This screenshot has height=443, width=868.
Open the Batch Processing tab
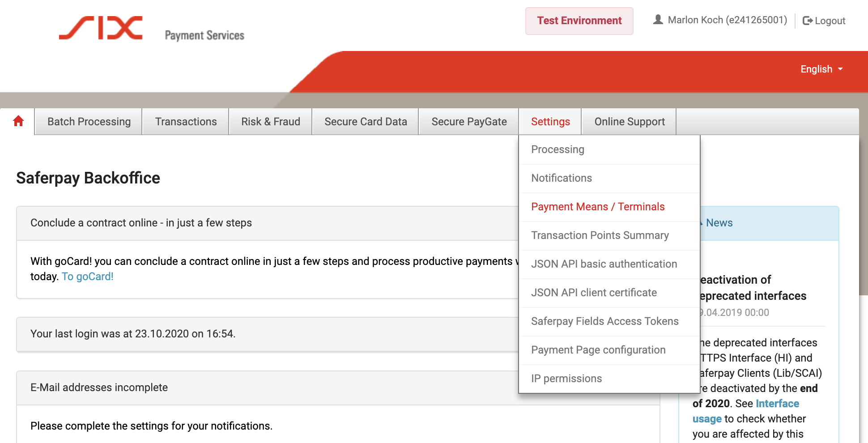pos(89,122)
